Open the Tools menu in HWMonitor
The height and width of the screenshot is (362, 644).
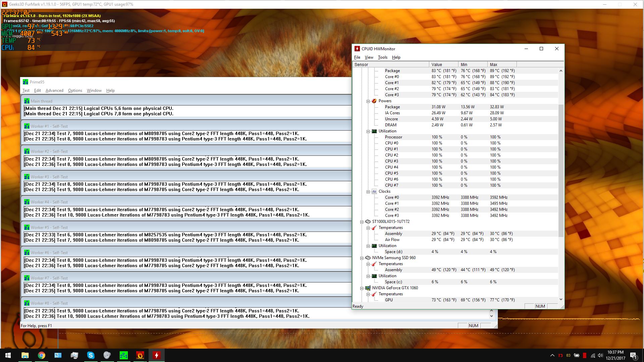pyautogui.click(x=383, y=57)
